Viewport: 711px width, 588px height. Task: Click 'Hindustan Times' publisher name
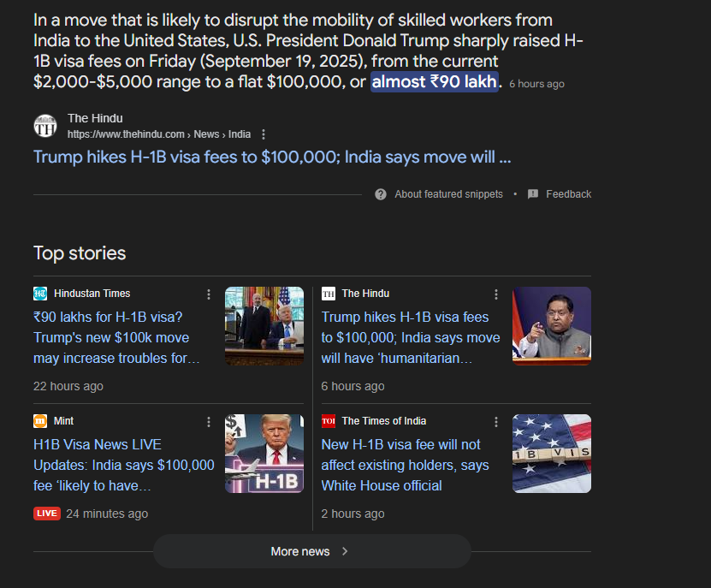tap(92, 294)
